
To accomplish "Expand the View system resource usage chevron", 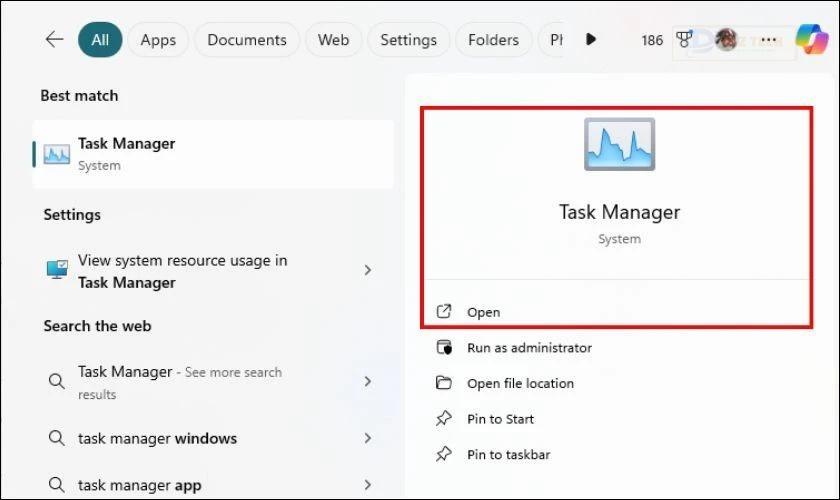I will click(368, 270).
